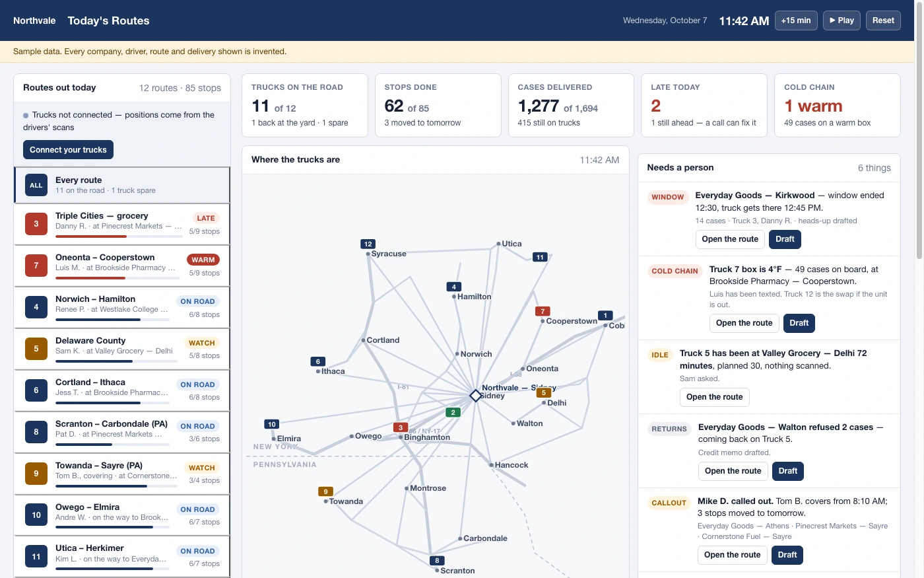Click the WARM status tag
The image size is (924, 578).
pyautogui.click(x=203, y=260)
